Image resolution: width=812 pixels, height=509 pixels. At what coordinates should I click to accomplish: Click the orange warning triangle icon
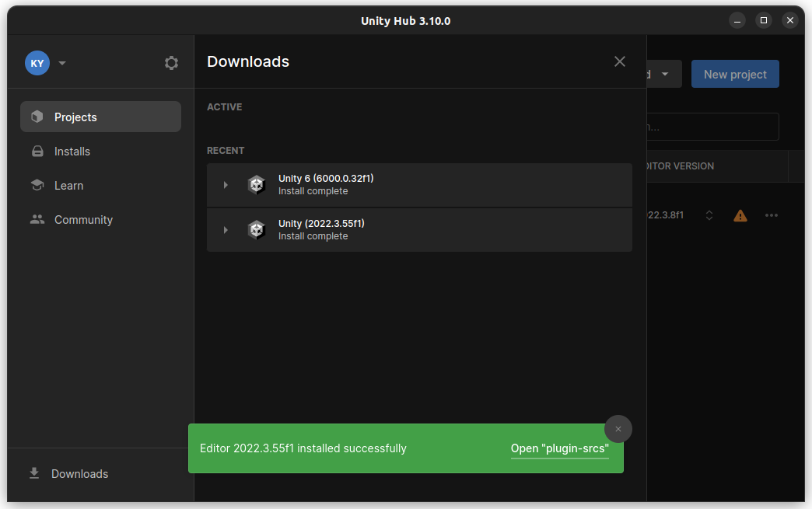(740, 216)
